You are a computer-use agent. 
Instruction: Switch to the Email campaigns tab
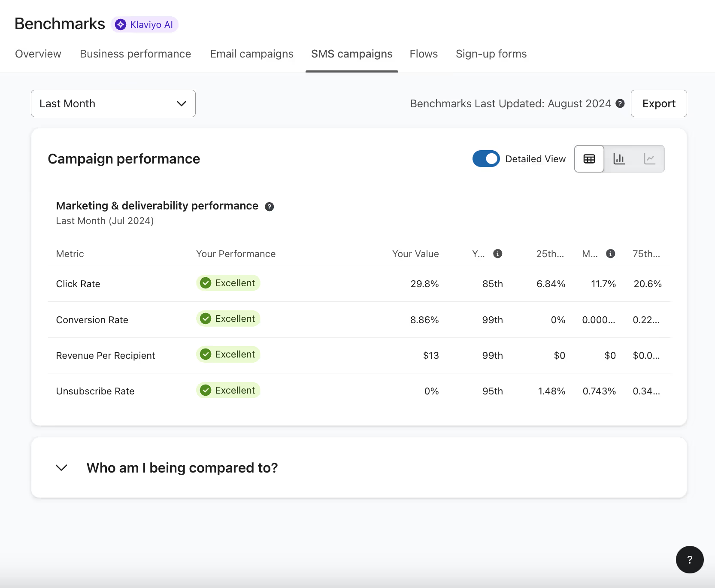coord(252,54)
